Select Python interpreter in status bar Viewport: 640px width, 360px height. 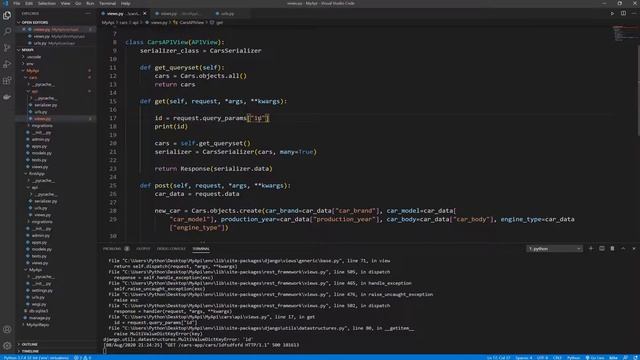pyautogui.click(x=36, y=358)
